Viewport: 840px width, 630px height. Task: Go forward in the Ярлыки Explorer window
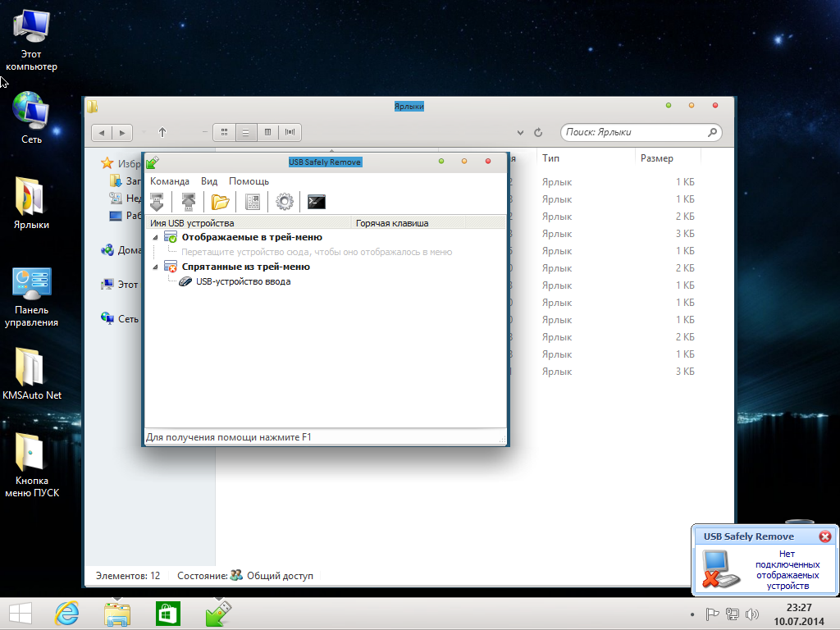122,132
